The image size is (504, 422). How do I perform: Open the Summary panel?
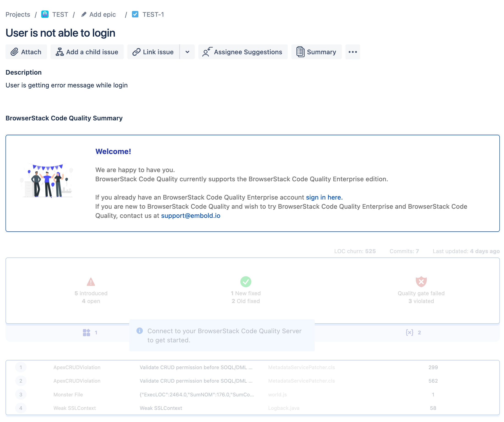pos(316,52)
